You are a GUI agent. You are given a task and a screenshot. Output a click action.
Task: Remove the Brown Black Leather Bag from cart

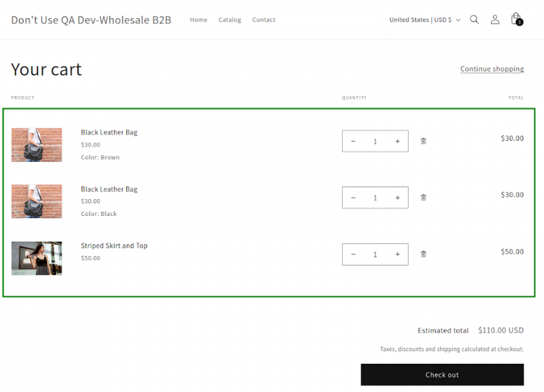point(423,141)
